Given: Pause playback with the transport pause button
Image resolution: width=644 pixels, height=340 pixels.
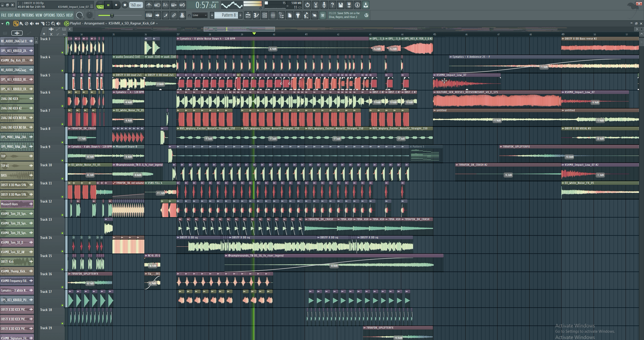Looking at the screenshot, I should (x=108, y=5).
